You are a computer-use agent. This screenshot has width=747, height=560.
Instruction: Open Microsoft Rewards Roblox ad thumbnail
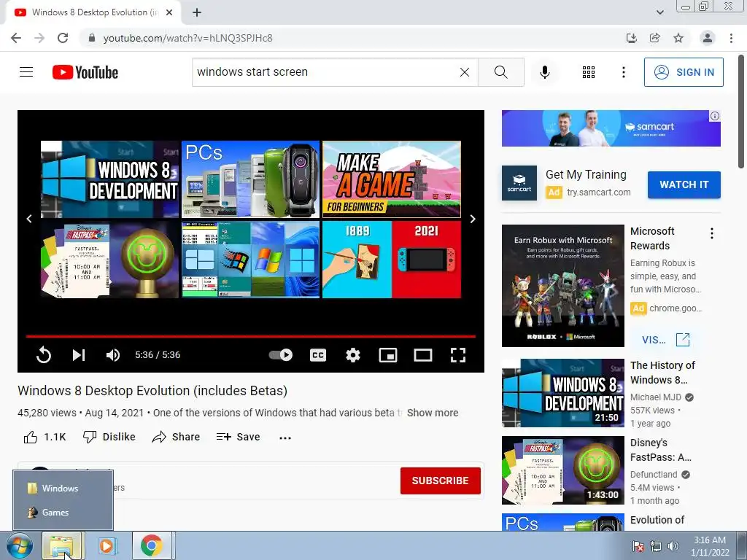coord(562,286)
